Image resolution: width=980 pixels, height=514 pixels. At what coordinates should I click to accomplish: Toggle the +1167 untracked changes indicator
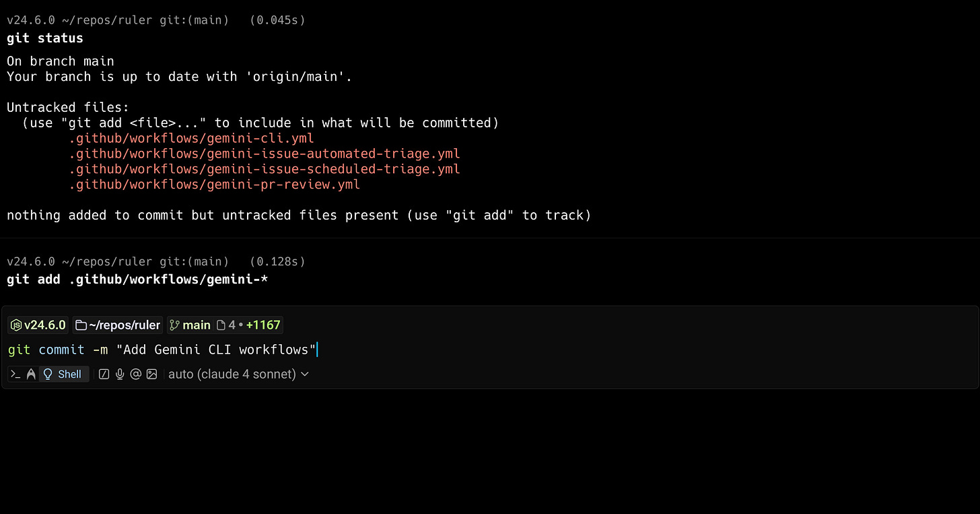coord(263,325)
